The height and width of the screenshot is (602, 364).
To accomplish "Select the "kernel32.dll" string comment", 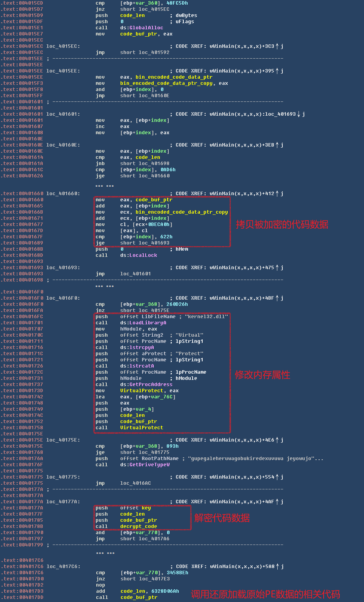I will 206,317.
